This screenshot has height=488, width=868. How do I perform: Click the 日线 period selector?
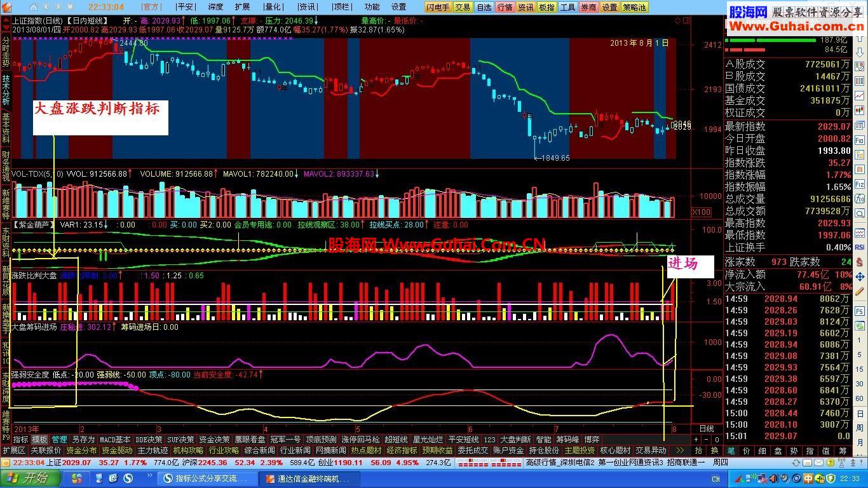pos(707,429)
